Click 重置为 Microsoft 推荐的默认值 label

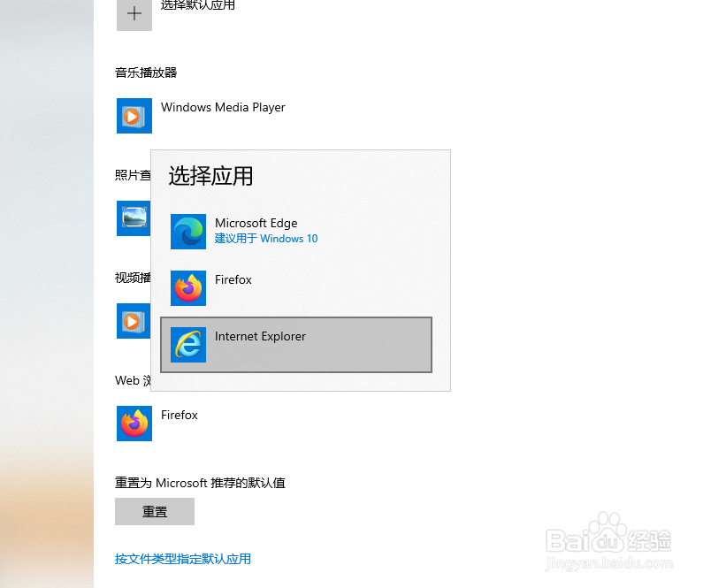200,483
